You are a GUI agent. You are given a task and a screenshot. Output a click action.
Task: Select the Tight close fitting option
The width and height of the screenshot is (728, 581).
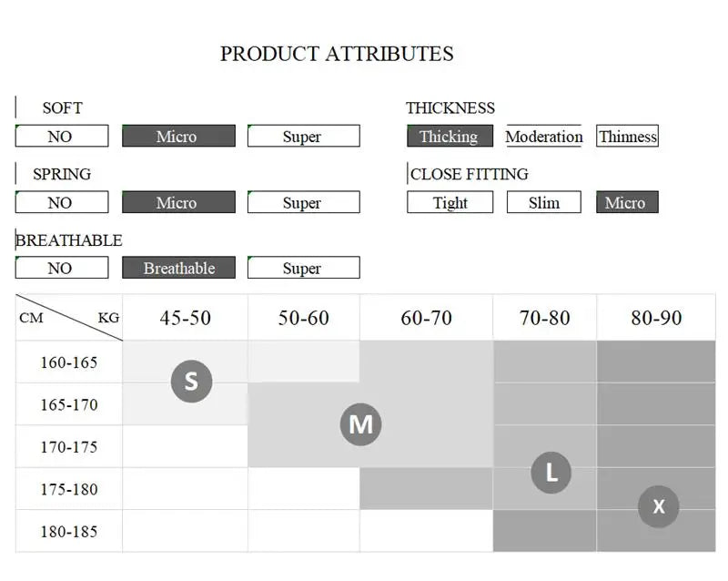450,202
